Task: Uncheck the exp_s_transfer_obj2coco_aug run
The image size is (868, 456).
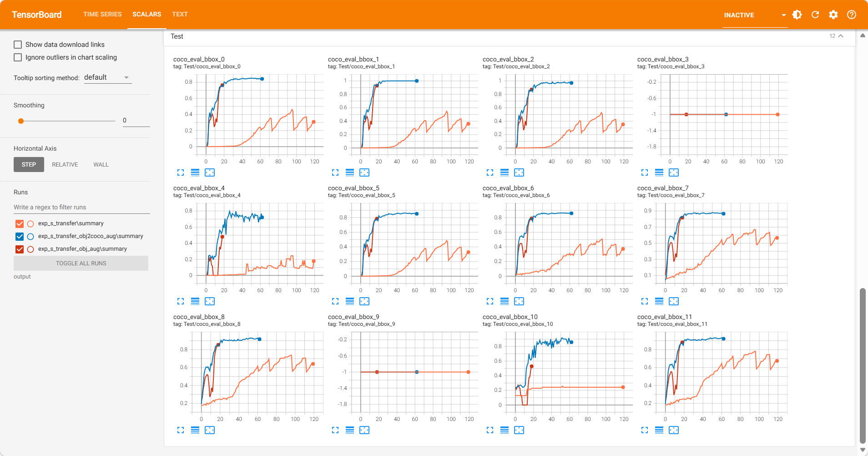Action: click(x=20, y=236)
